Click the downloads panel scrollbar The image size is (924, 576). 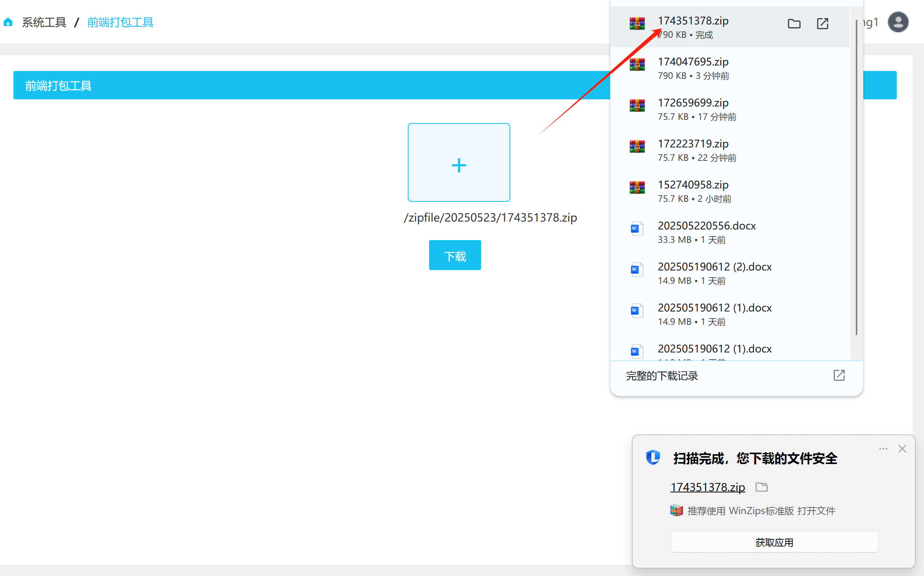(856, 177)
